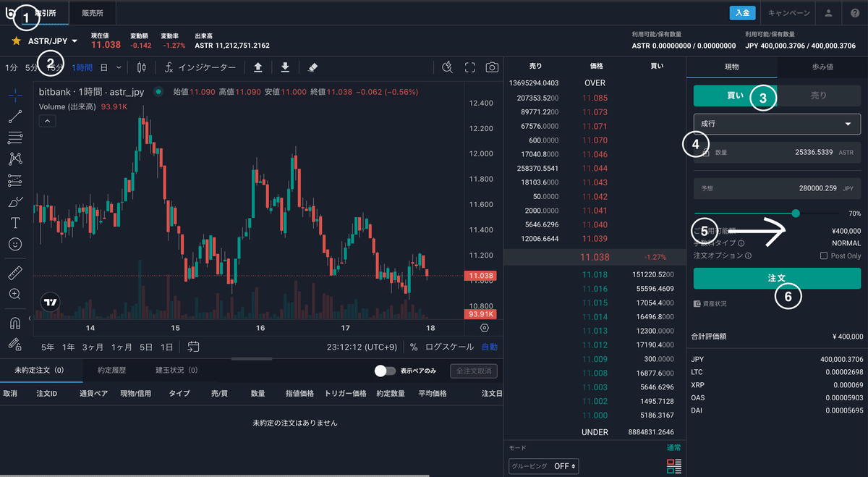Select the ruler measure tool
Screen dimensions: 868x477
(14, 273)
